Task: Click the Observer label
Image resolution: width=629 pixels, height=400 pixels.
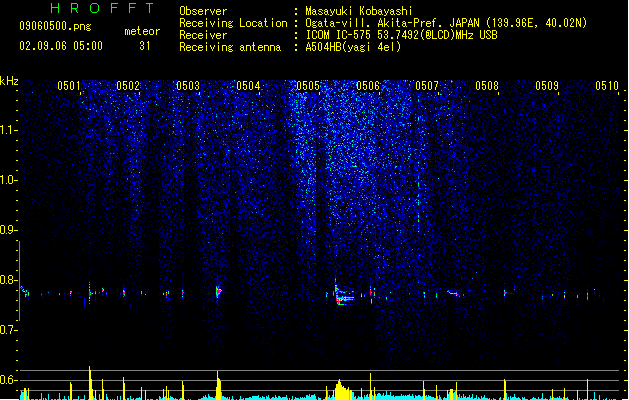Action: 203,11
